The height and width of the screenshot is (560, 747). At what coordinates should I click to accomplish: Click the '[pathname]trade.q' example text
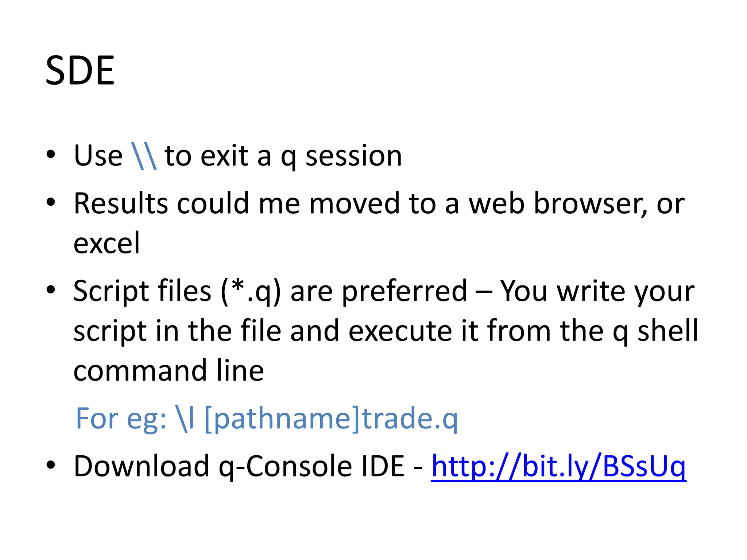pos(331,419)
